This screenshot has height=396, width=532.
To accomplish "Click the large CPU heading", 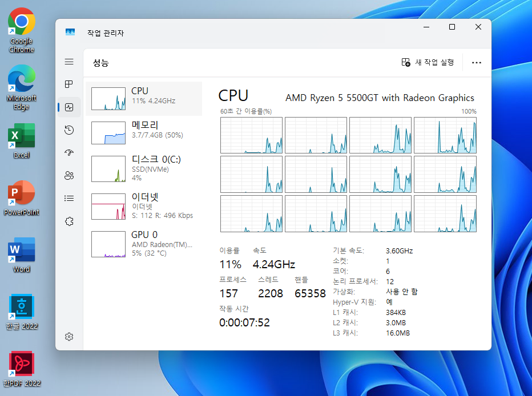I will 233,96.
